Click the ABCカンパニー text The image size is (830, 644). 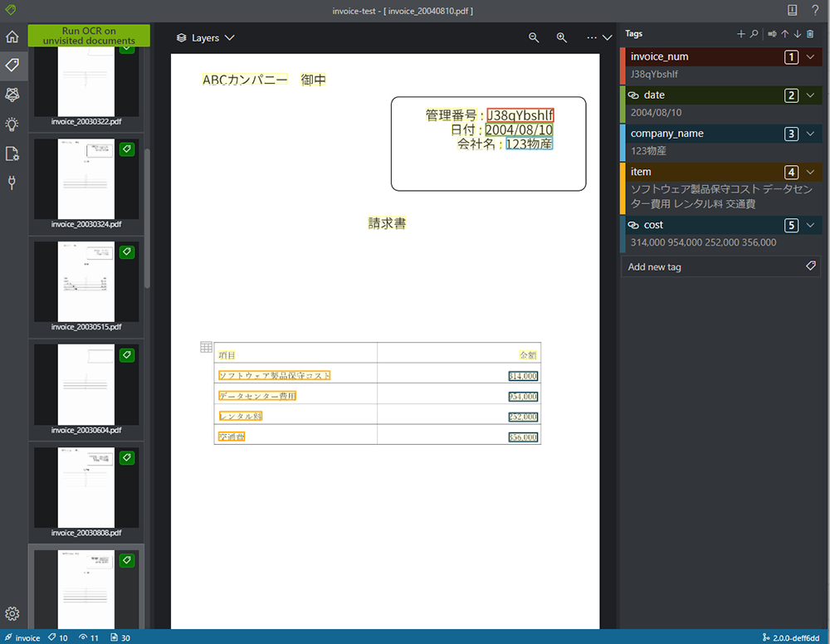tap(245, 80)
